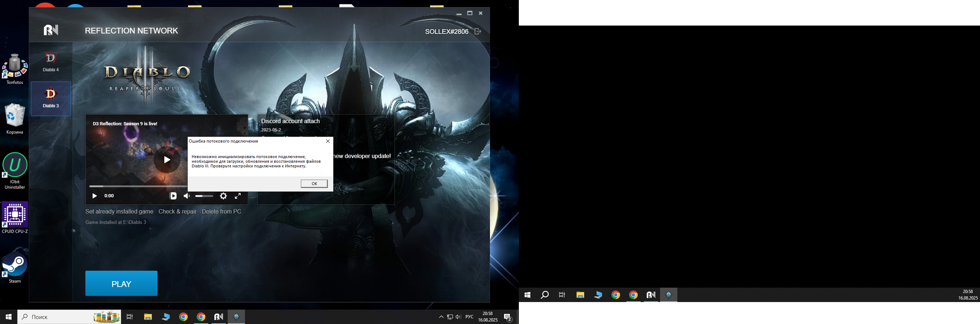
Task: Open the 'Discord account attach' news item
Action: click(290, 121)
